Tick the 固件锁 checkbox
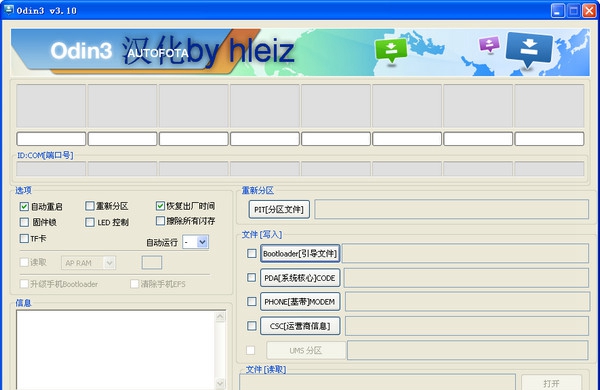The width and height of the screenshot is (600, 390). 24,222
